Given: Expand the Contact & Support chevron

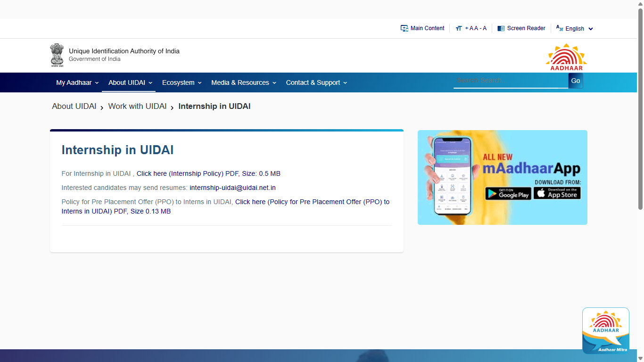Looking at the screenshot, I should (x=345, y=83).
